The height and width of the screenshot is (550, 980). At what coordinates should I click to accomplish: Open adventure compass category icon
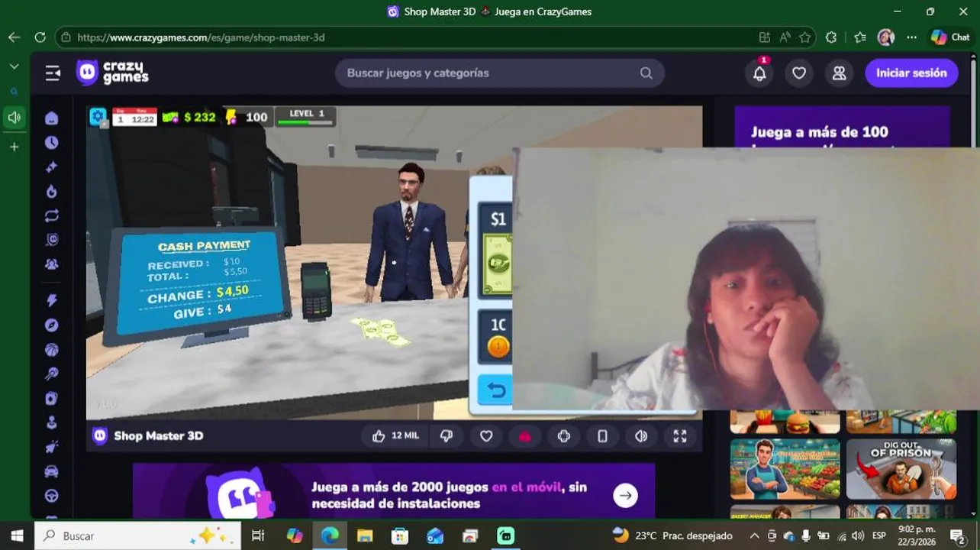[52, 325]
